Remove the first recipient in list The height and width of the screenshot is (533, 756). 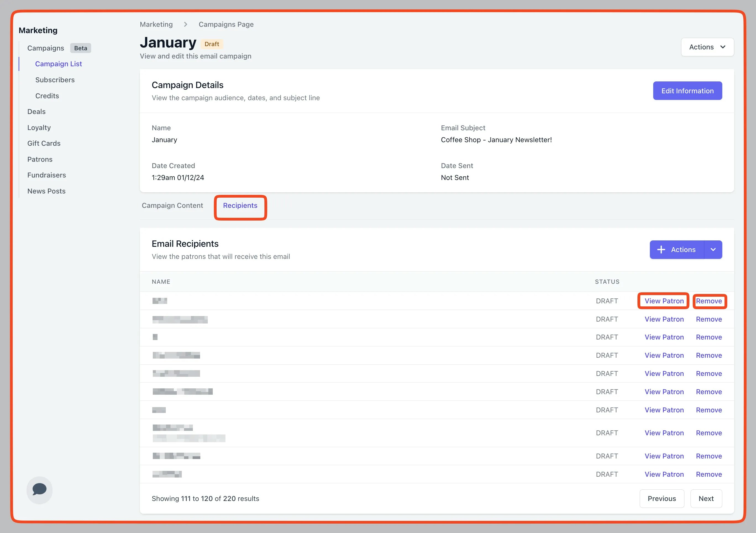pyautogui.click(x=708, y=301)
